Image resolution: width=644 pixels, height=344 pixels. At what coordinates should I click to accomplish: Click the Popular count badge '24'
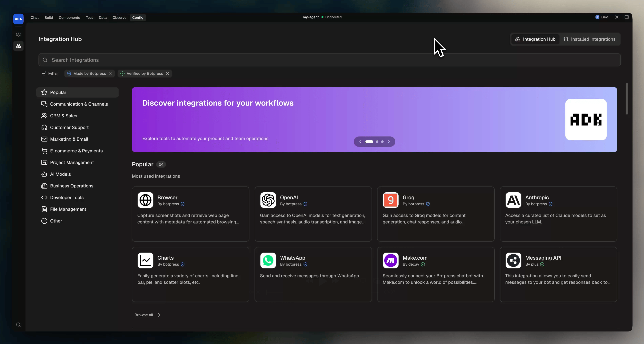click(161, 165)
